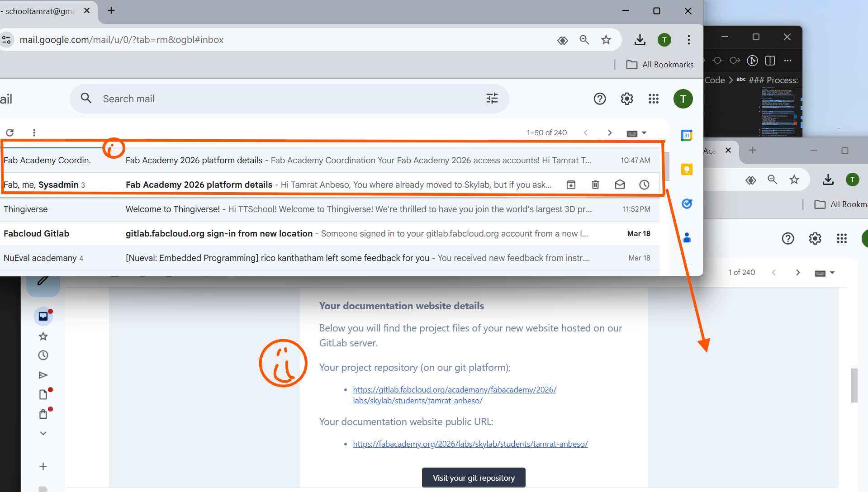Open a new tab in back Chrome window

pos(753,150)
